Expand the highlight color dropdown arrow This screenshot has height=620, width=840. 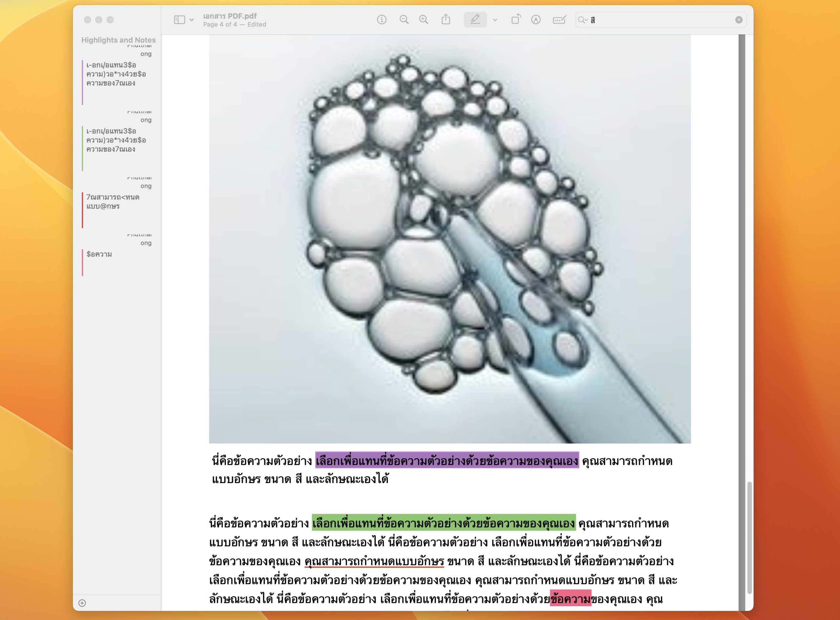coord(495,20)
